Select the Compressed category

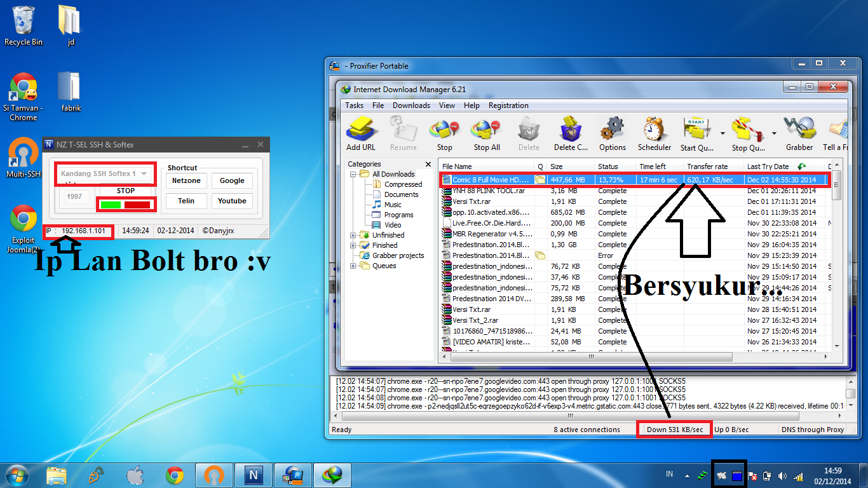pos(403,184)
